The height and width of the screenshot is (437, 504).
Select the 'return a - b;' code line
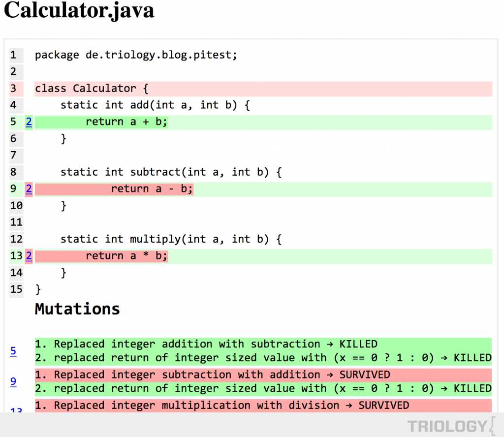pos(152,189)
